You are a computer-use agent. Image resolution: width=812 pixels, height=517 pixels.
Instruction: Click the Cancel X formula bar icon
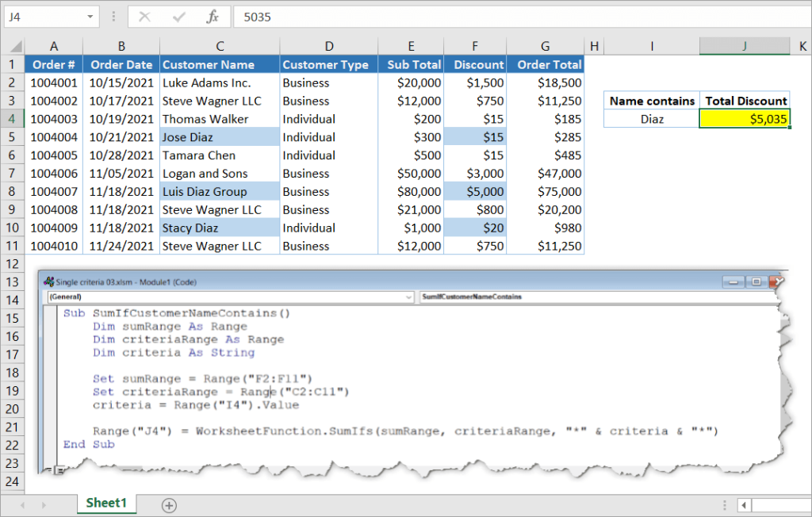(144, 17)
